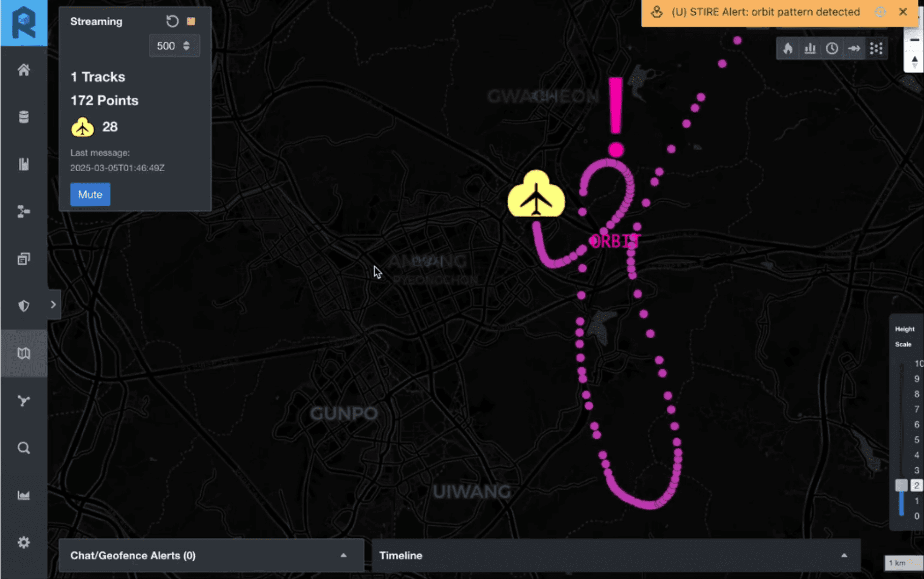Click the bar chart toolbar icon
This screenshot has height=579, width=924.
[x=810, y=49]
